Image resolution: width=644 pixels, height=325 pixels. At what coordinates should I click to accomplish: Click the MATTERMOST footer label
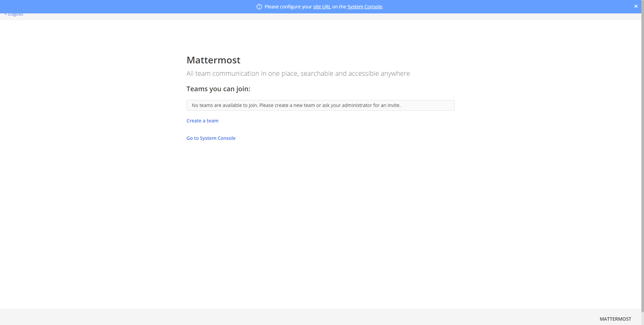click(x=615, y=319)
